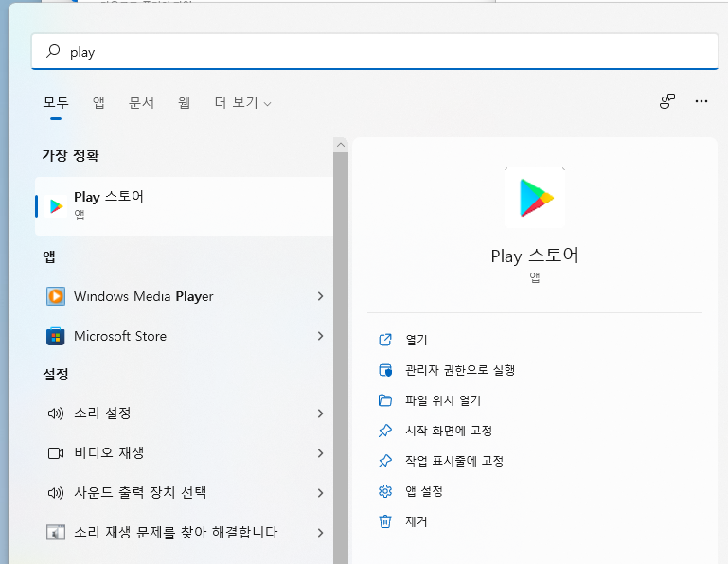Open the three-dot more options menu

pos(701,101)
